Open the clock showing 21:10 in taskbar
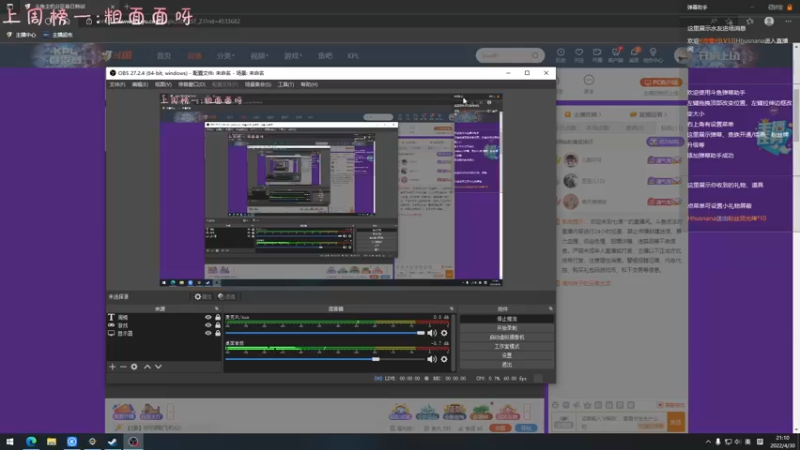This screenshot has width=800, height=450. 782,442
